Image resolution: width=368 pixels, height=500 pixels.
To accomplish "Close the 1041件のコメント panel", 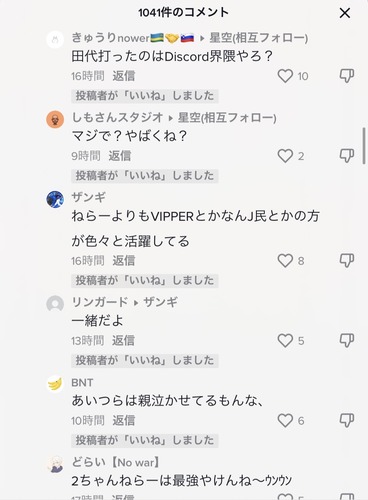I will (345, 13).
